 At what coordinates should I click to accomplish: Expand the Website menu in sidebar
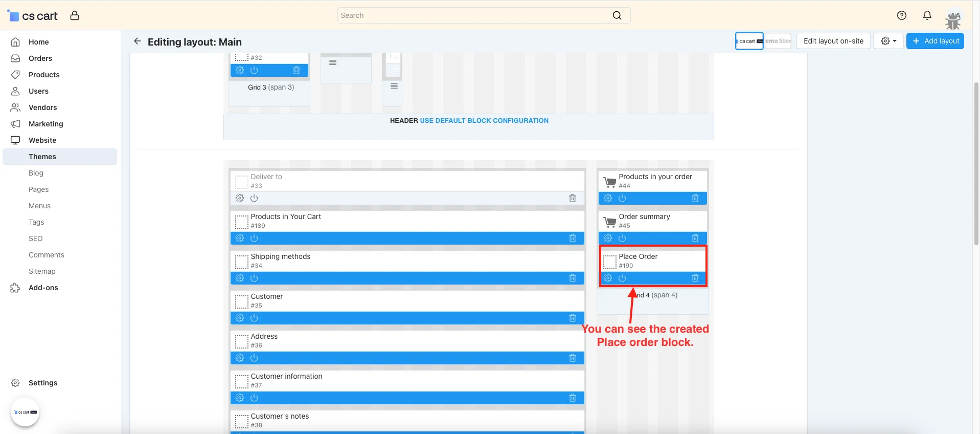pyautogui.click(x=42, y=140)
